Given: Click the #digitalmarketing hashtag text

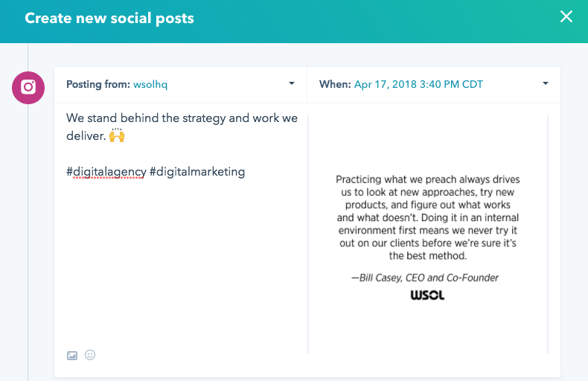Looking at the screenshot, I should (197, 172).
